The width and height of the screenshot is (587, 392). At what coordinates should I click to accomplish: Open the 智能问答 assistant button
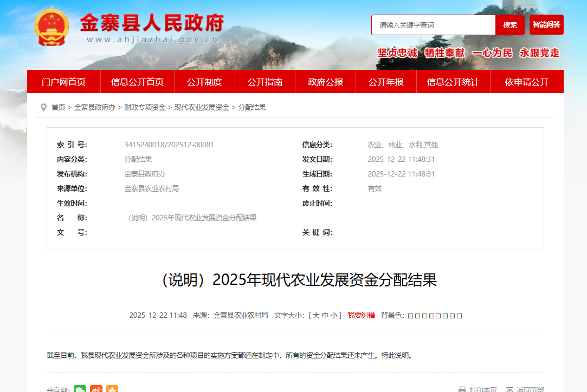click(x=546, y=25)
